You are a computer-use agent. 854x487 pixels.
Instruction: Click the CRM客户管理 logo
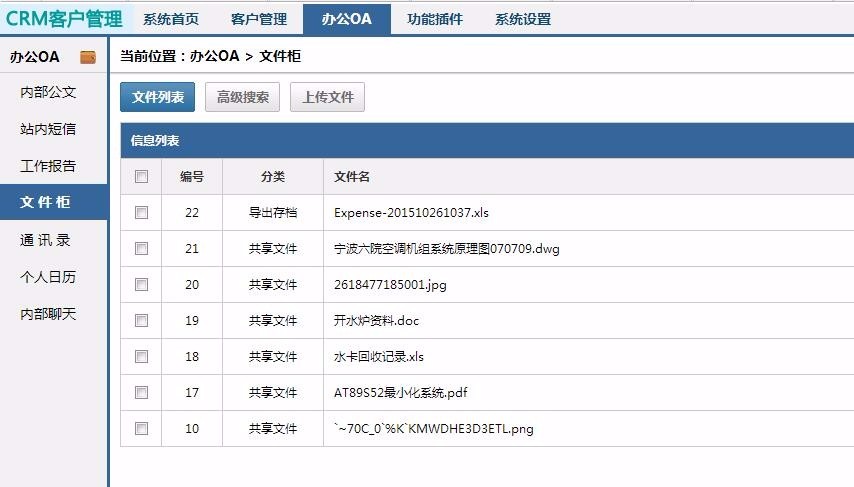pos(64,19)
